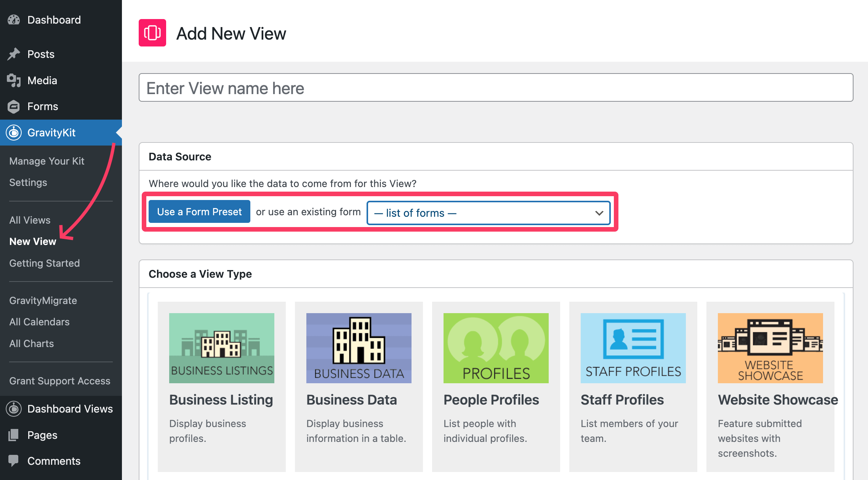The height and width of the screenshot is (480, 868).
Task: Click the Dashboard Views icon
Action: point(14,409)
